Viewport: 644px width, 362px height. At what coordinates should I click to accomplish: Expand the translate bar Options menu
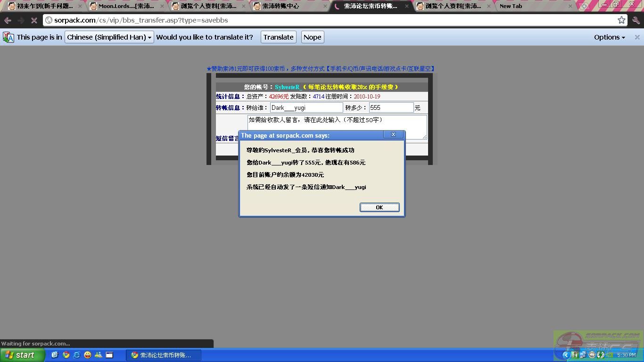point(609,37)
